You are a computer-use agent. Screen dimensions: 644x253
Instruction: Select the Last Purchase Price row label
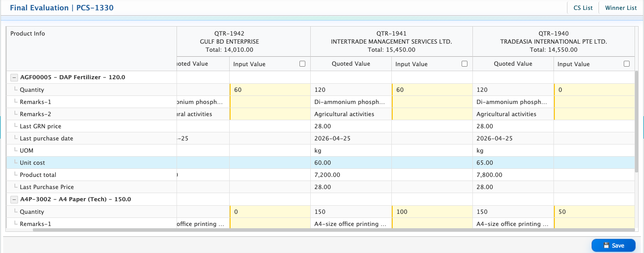pos(47,187)
